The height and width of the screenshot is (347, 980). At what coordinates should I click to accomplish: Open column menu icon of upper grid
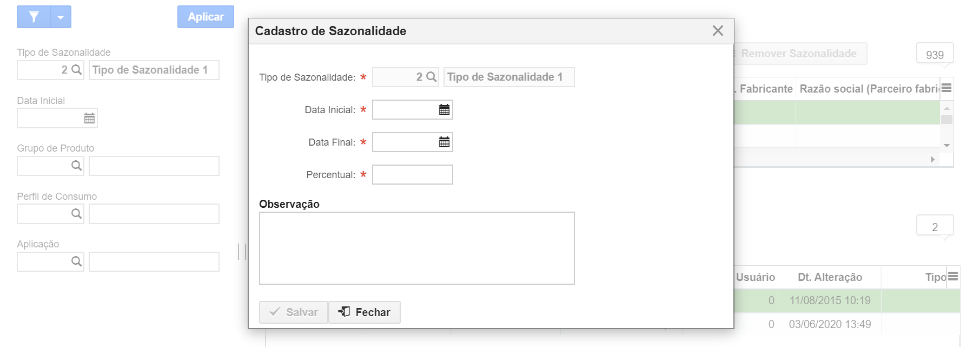(946, 88)
